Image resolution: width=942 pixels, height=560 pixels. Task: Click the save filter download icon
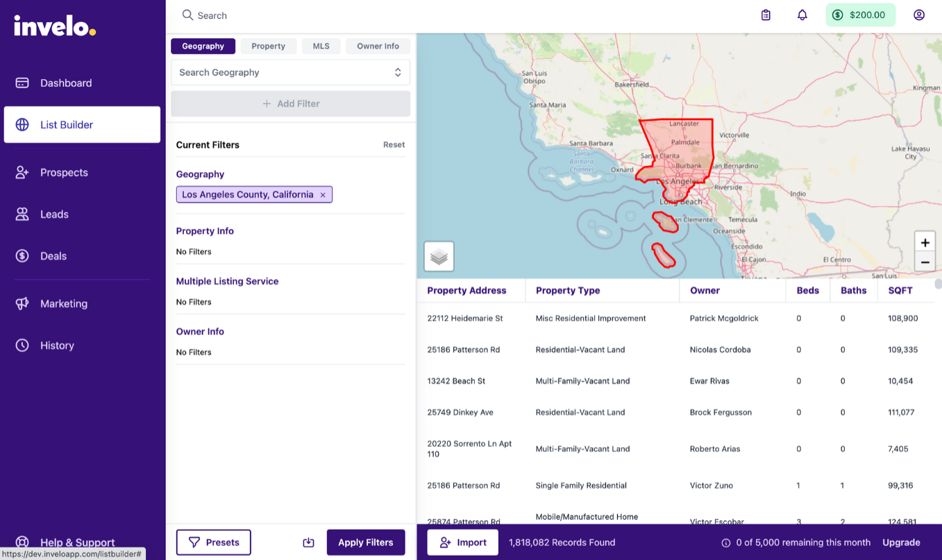click(x=309, y=543)
